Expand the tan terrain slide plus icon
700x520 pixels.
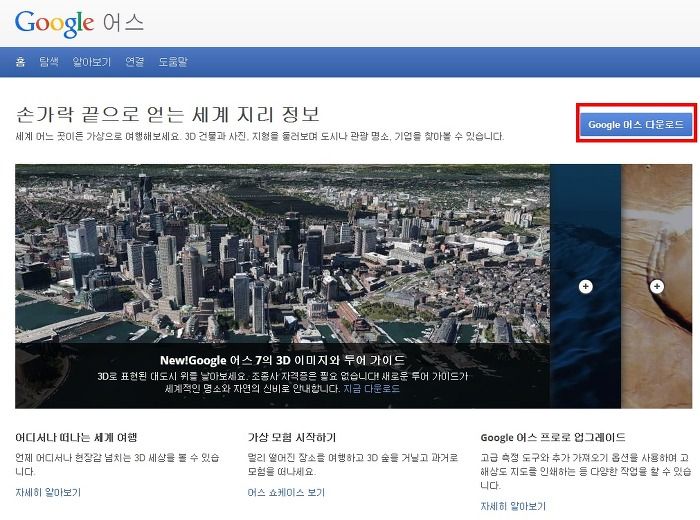coord(656,286)
